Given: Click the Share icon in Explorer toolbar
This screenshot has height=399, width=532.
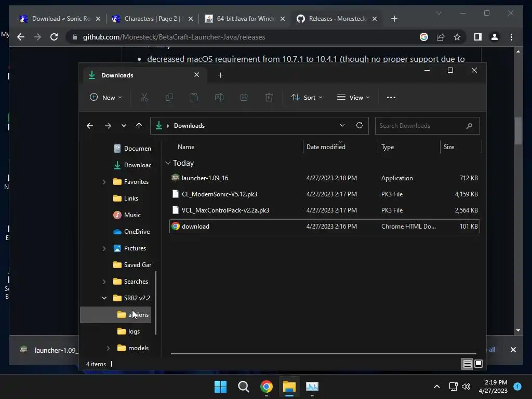Looking at the screenshot, I should point(244,97).
